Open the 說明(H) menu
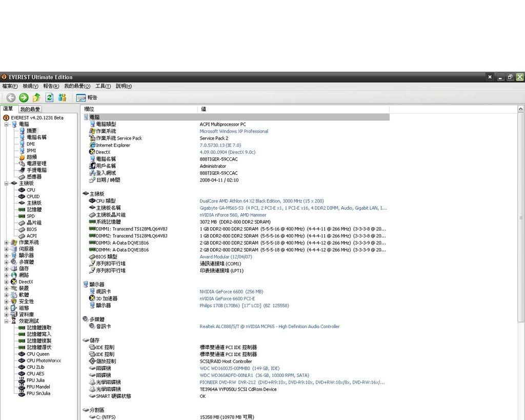Viewport: 525px width, 420px height. (x=124, y=86)
